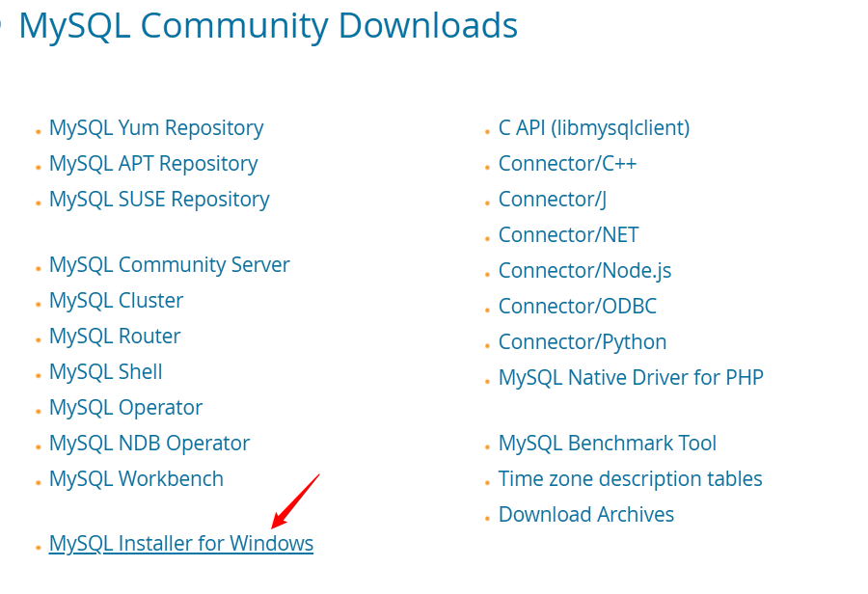This screenshot has width=868, height=594.
Task: Open the Connector/J link
Action: pyautogui.click(x=553, y=200)
